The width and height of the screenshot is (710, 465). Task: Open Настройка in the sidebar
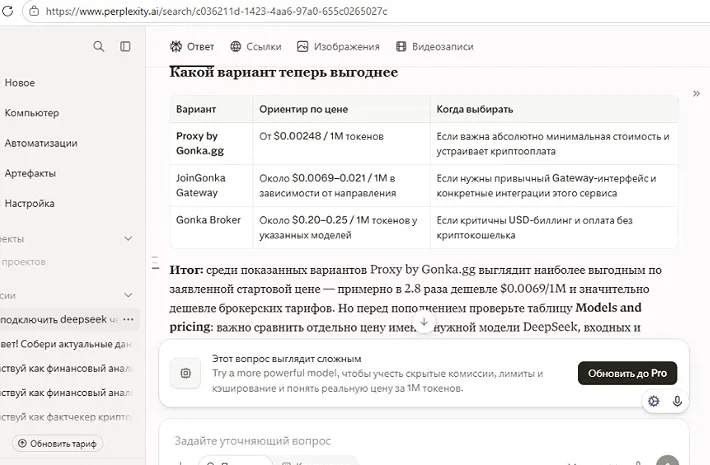[x=29, y=204]
